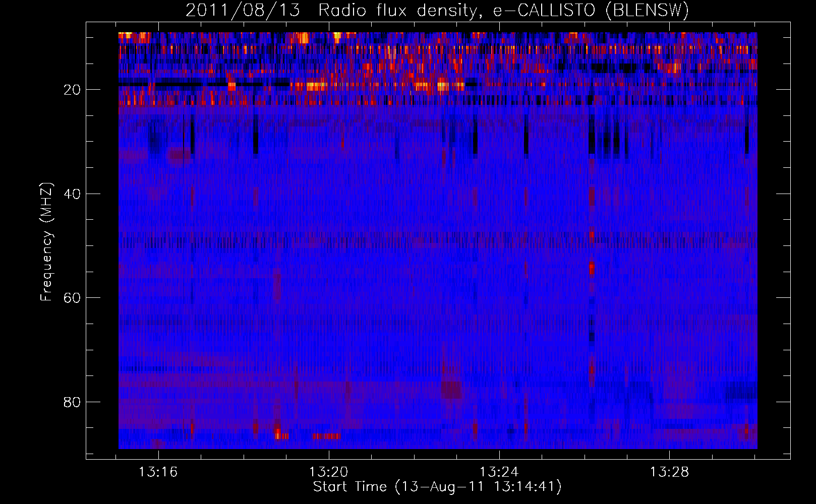Screen dimensions: 816x504
Task: Click the 'Frequency (MHZ)' axis label
Action: click(46, 242)
